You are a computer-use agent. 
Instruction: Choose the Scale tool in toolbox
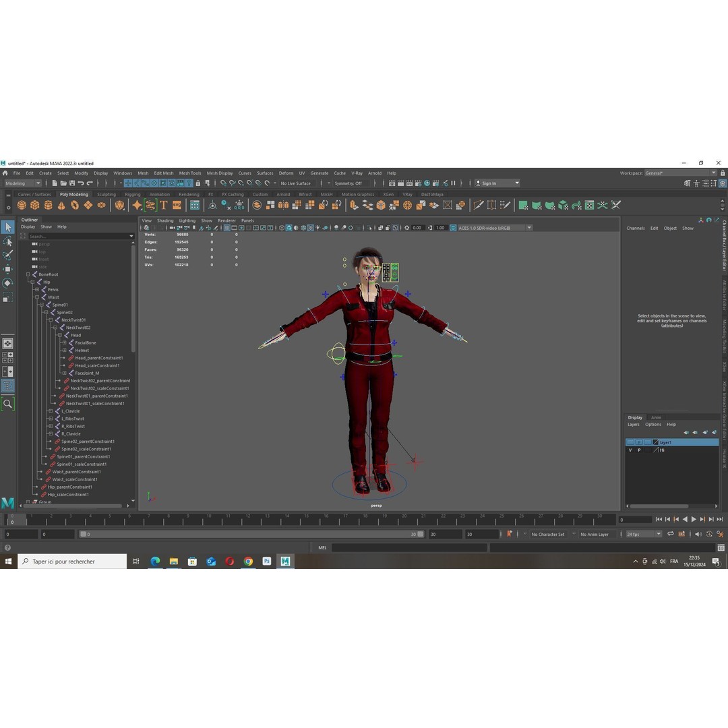coord(8,298)
